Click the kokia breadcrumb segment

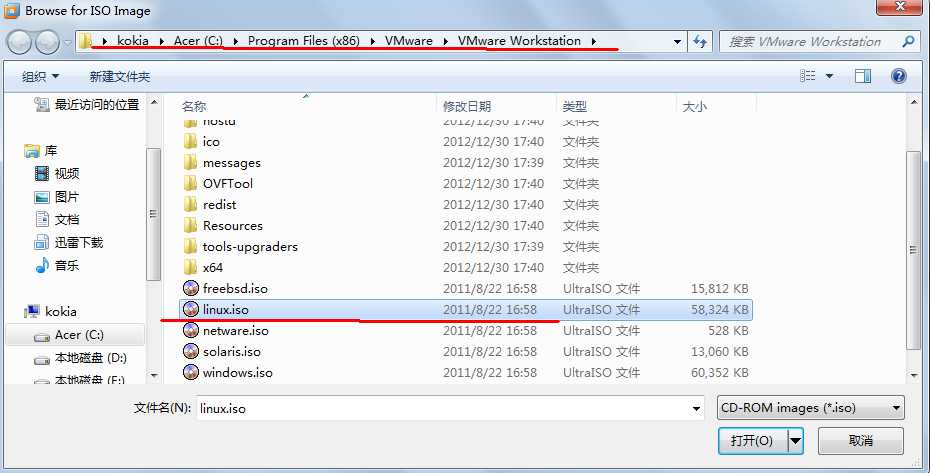point(133,41)
